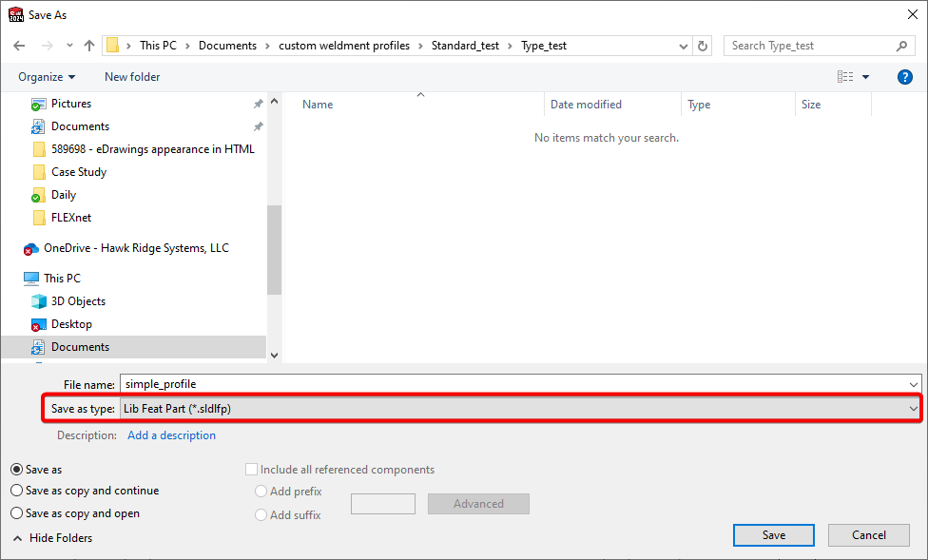Viewport: 928px width, 560px height.
Task: Select pinned Documents in quick access
Action: (x=80, y=126)
